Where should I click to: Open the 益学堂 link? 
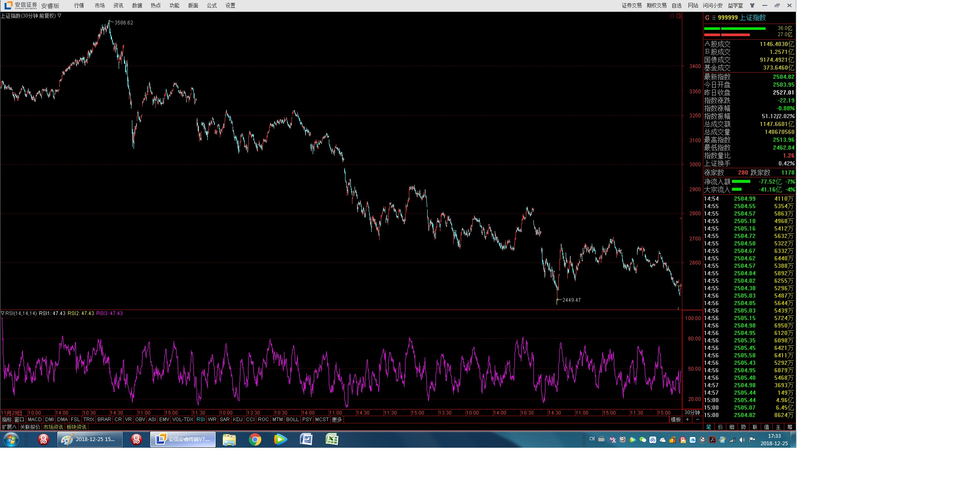[x=735, y=5]
